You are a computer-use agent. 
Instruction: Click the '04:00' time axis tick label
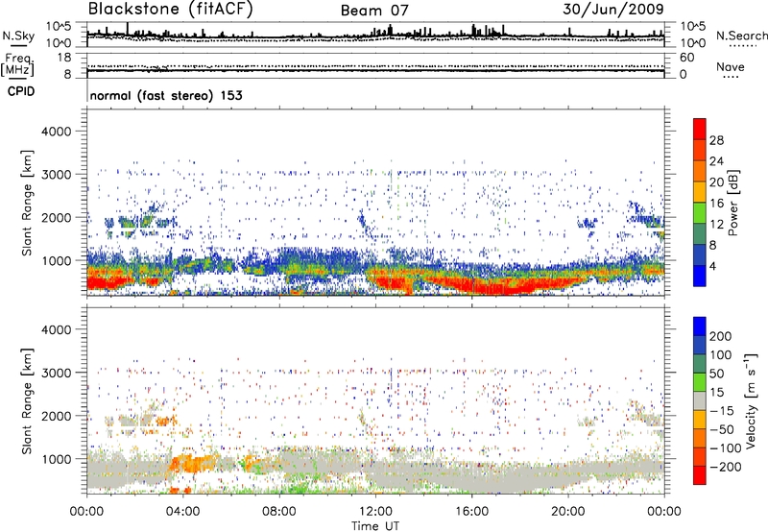pyautogui.click(x=183, y=512)
